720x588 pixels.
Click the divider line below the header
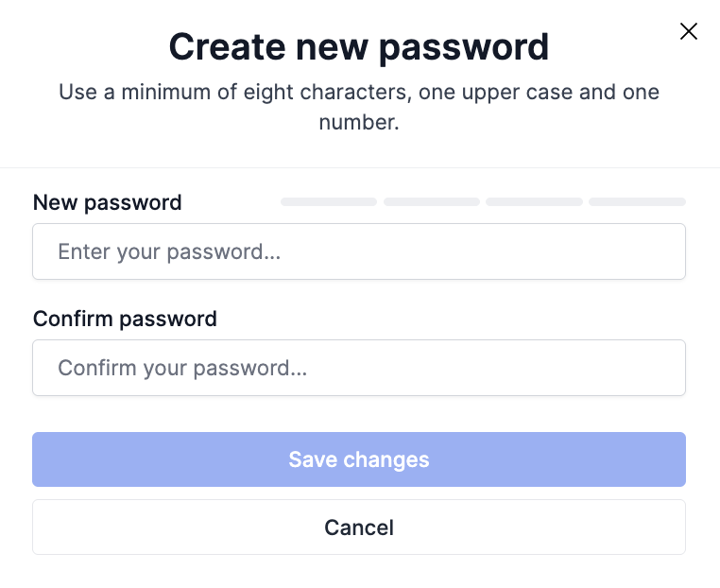point(359,168)
